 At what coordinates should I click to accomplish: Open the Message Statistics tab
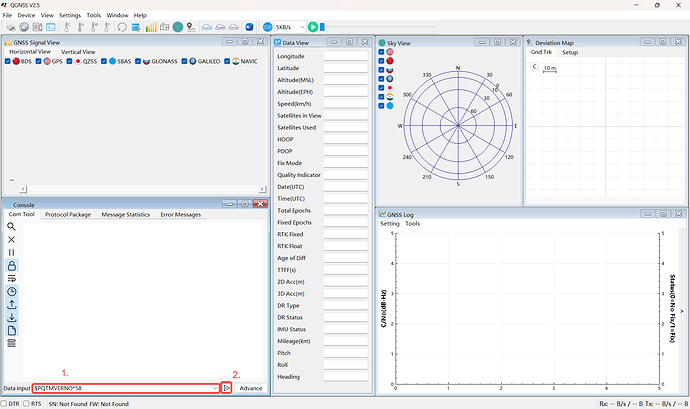[125, 214]
